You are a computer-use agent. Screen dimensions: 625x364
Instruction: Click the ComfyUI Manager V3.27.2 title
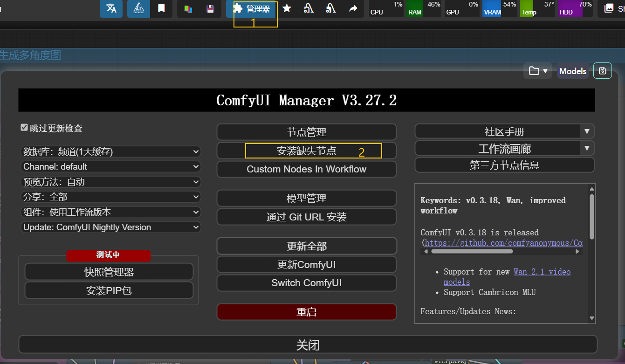tap(307, 100)
